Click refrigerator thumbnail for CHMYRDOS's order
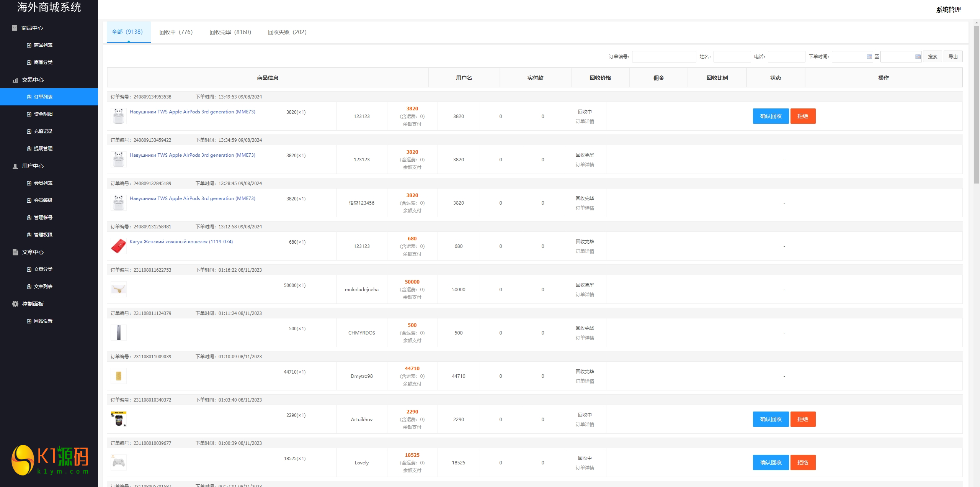This screenshot has width=980, height=487. (119, 333)
